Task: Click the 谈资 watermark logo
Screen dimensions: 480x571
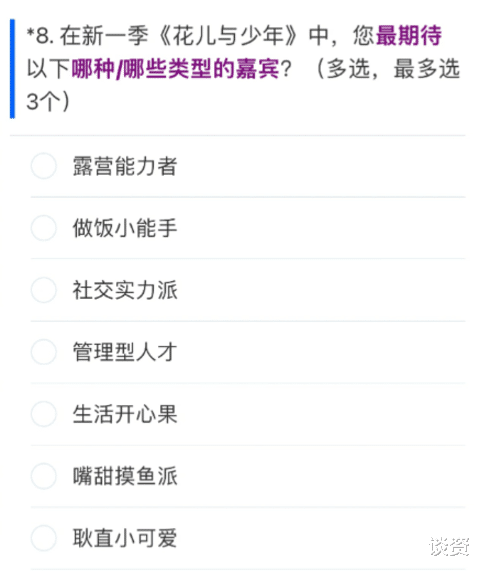Action: tap(449, 546)
